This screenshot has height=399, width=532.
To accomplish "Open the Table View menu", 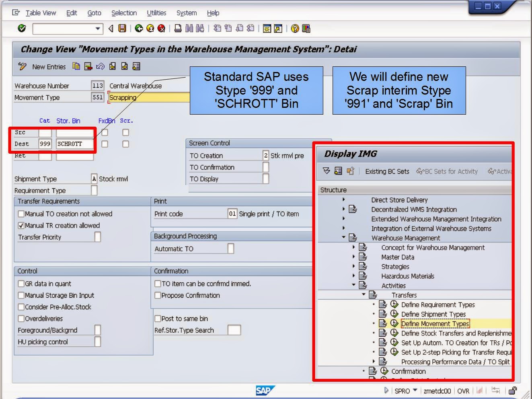I will pyautogui.click(x=41, y=13).
